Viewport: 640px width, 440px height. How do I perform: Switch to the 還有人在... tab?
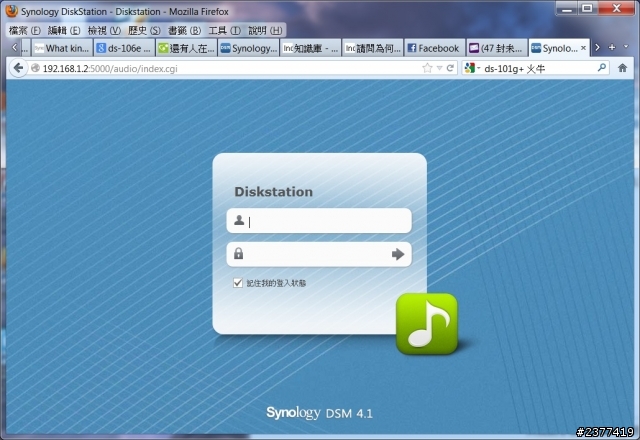pos(187,48)
